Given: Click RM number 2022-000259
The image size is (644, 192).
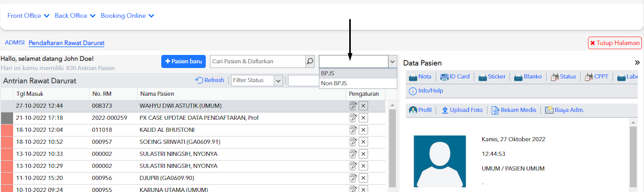Looking at the screenshot, I should point(109,118).
